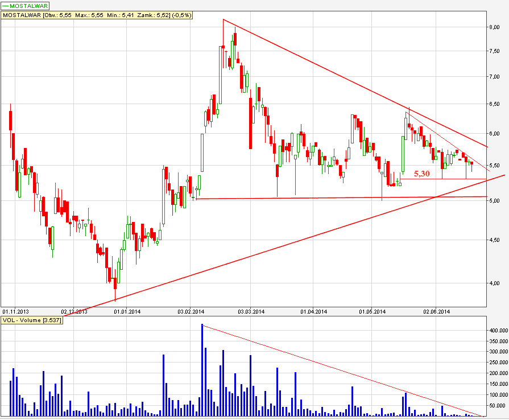509x420 pixels.
Task: Select the 01.11.2013 date axis label
Action: (x=15, y=312)
